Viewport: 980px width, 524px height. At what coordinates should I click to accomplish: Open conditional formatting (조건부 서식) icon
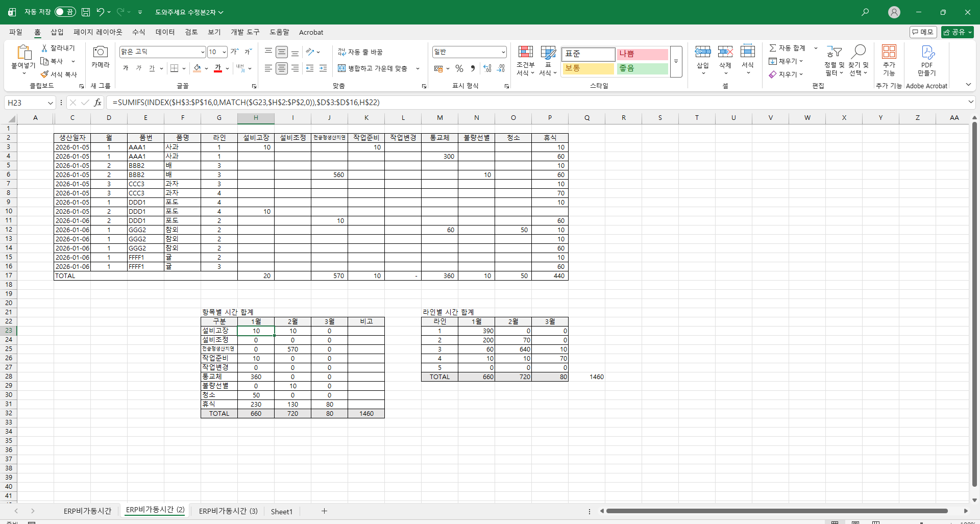coord(525,53)
